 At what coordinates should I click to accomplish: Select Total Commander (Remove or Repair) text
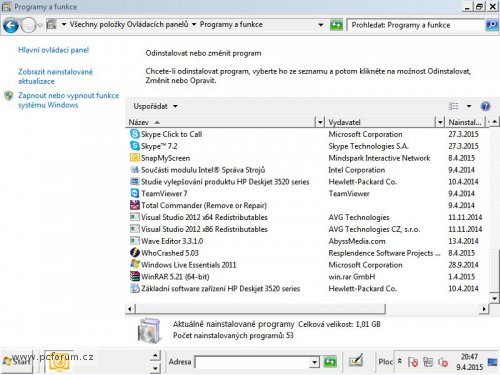tap(204, 205)
